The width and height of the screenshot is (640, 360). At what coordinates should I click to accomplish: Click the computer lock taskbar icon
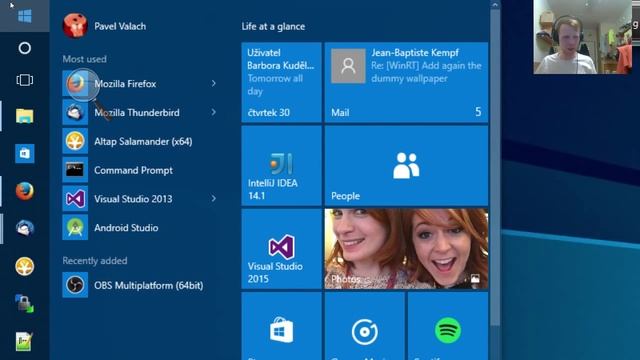click(24, 304)
